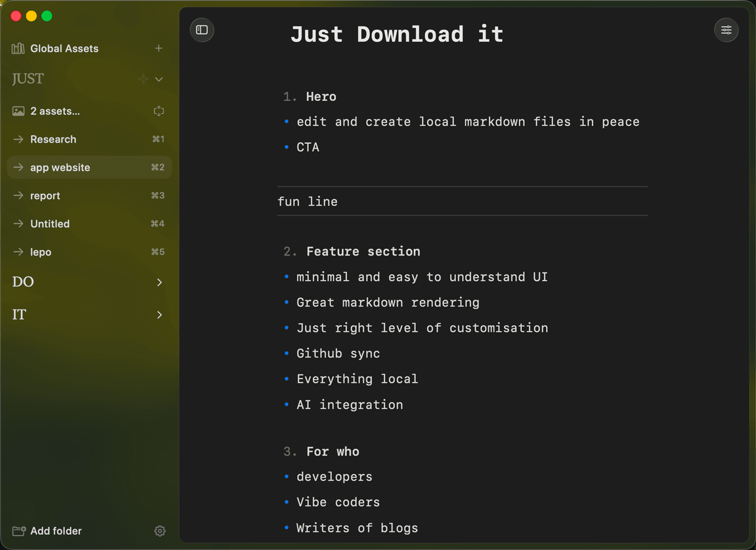Maximize window with green button
Image resolution: width=756 pixels, height=550 pixels.
pyautogui.click(x=47, y=16)
